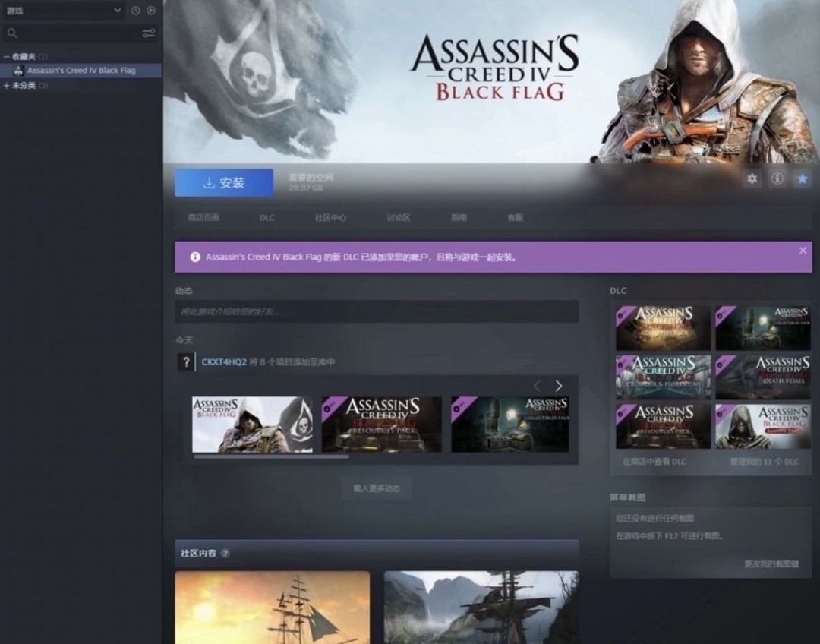Viewport: 820px width, 644px height.
Task: Open top-left DLC panel thumbnail
Action: pos(663,328)
